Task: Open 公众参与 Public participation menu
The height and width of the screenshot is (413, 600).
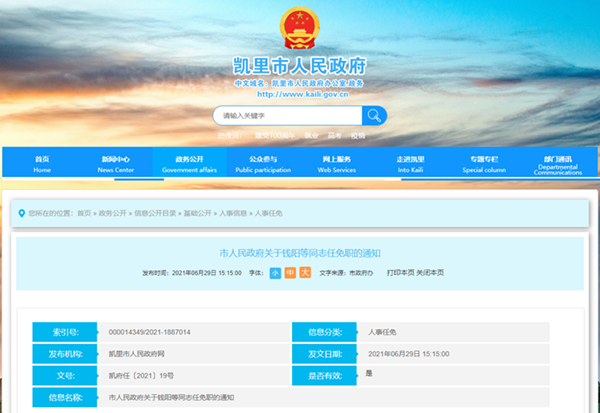Action: click(262, 164)
